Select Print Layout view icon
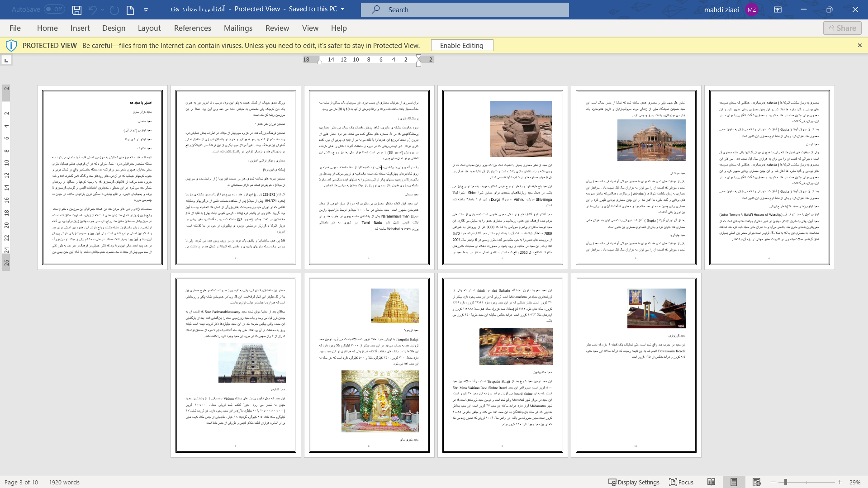The width and height of the screenshot is (868, 488). pyautogui.click(x=734, y=482)
